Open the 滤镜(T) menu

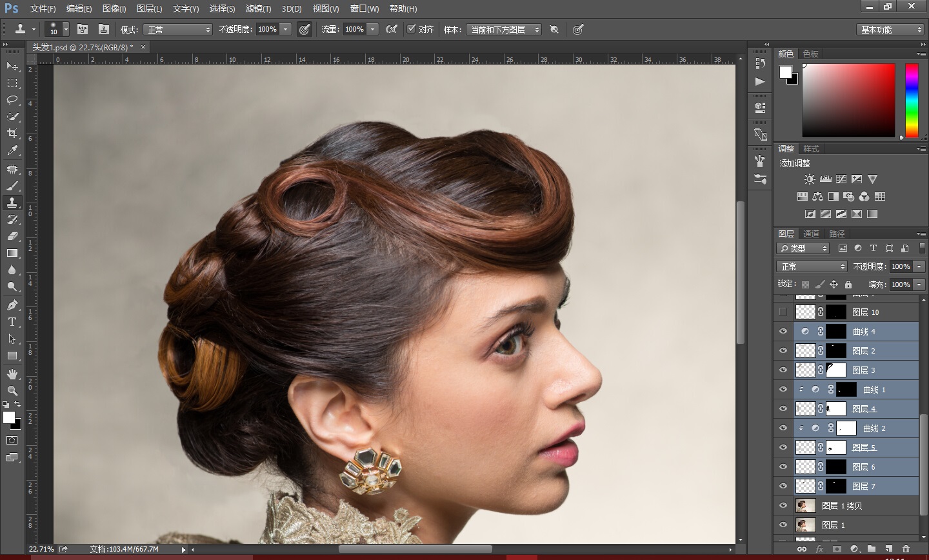coord(258,8)
